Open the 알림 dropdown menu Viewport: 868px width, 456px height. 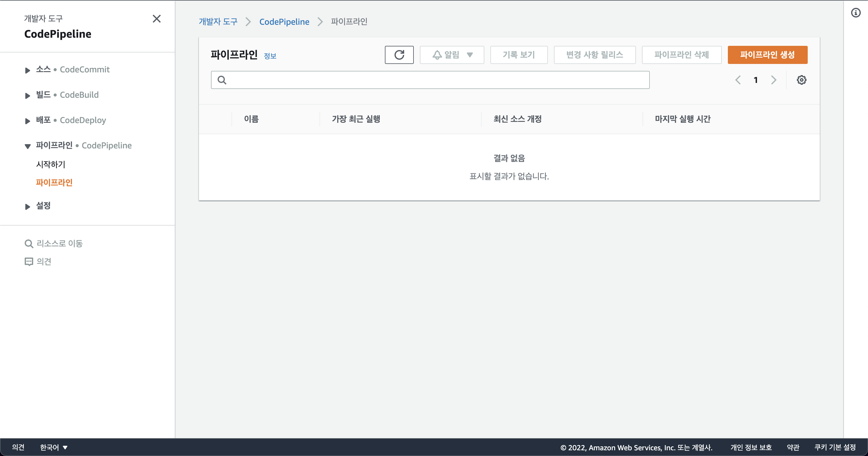[452, 55]
